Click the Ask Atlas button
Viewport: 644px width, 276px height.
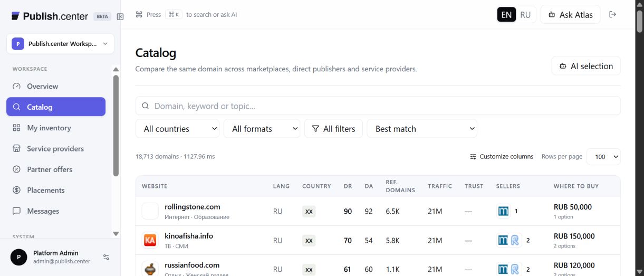point(570,15)
